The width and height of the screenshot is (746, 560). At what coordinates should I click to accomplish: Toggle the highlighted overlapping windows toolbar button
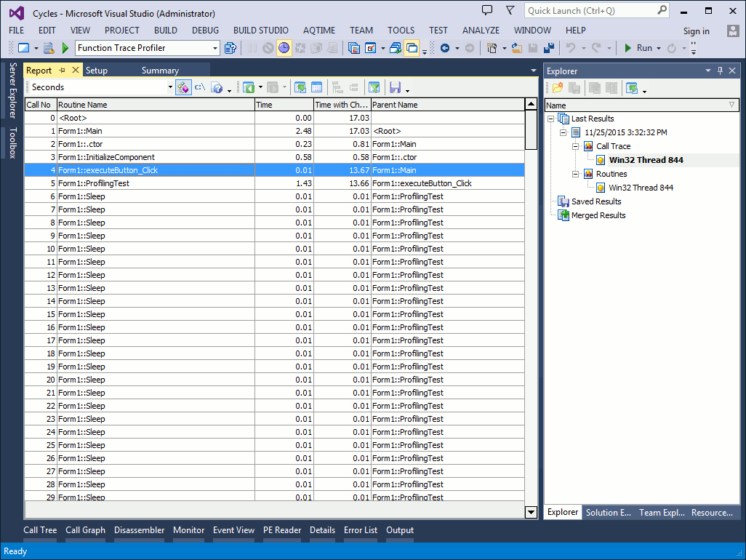click(412, 48)
